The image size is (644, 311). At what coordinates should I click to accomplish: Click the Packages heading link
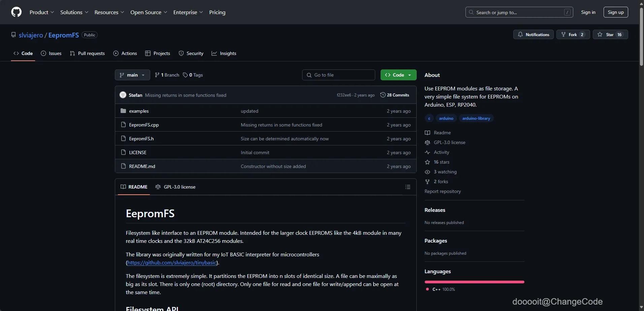436,241
